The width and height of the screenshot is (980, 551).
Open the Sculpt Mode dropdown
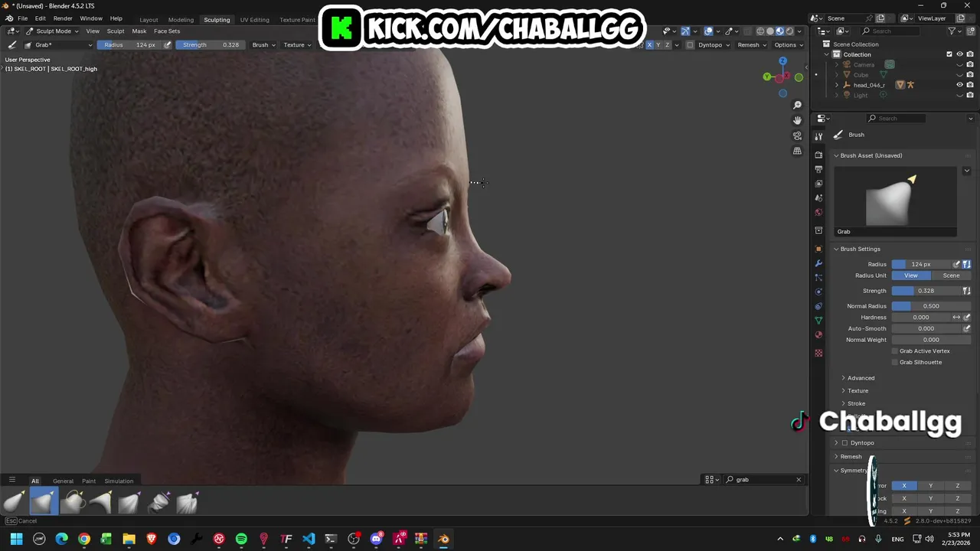pos(52,31)
